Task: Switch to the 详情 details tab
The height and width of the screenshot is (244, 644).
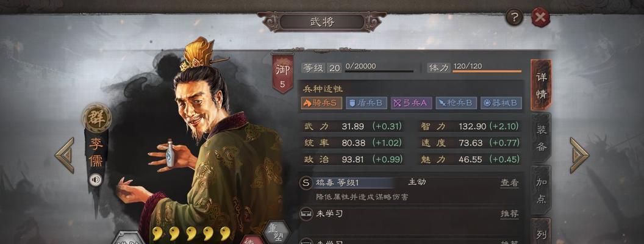Action: [540, 85]
